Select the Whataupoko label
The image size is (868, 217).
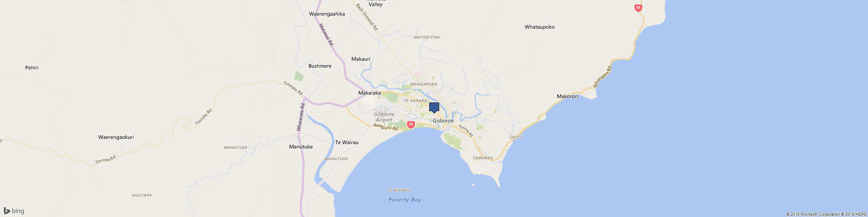pos(539,27)
